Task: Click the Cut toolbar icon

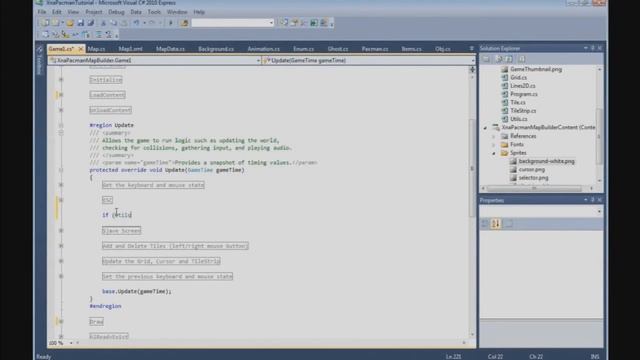Action: tap(103, 23)
